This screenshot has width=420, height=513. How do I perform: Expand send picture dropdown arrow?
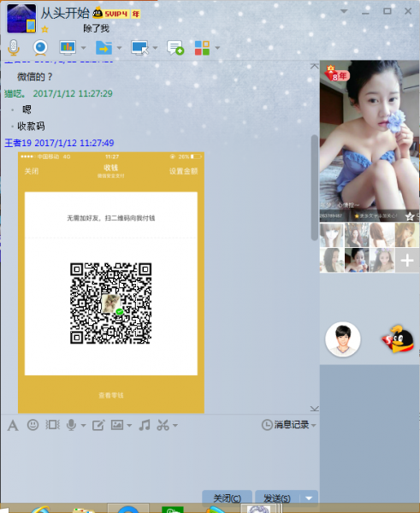pos(129,426)
